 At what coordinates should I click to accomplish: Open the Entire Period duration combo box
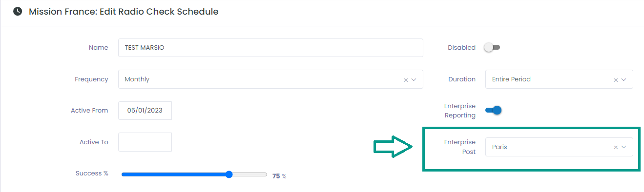(x=559, y=79)
